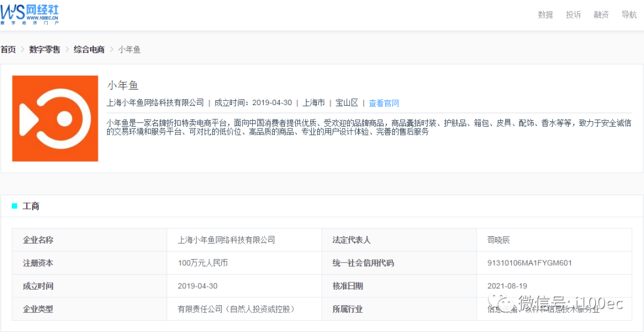Open the 查看官网 link

[384, 103]
